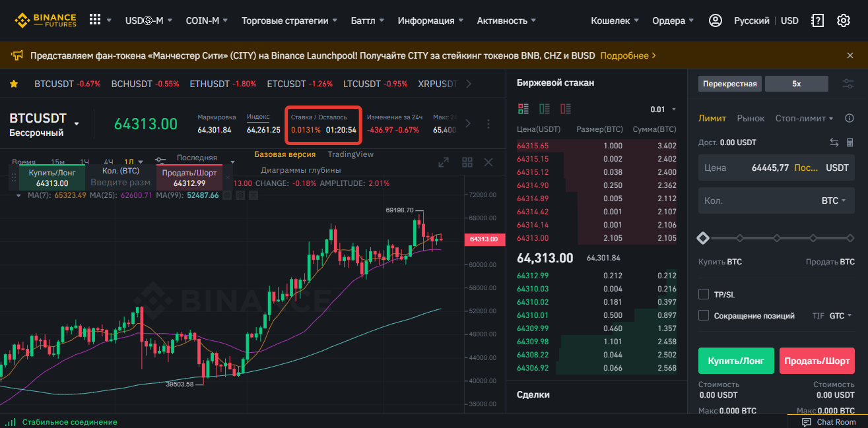Screen dimensions: 868x428
Task: Show only buy orders in order book
Action: tap(545, 109)
